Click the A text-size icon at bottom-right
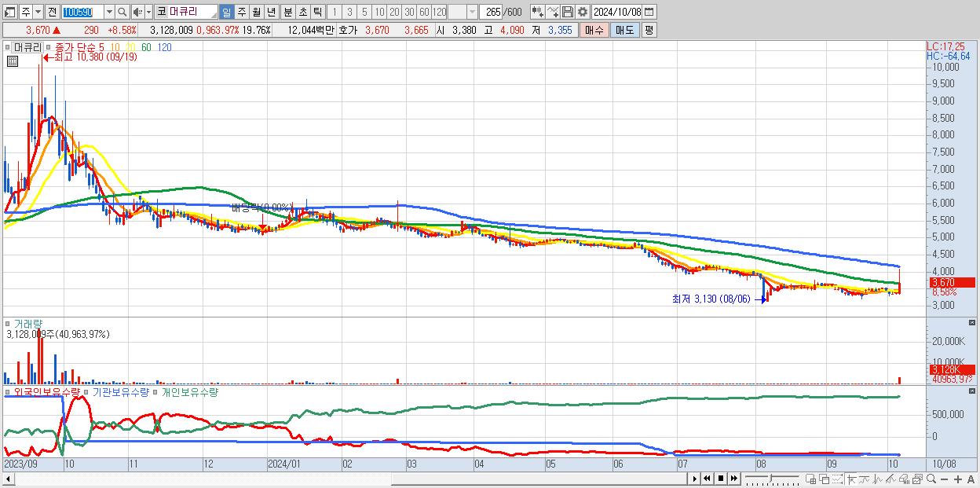 tap(971, 479)
